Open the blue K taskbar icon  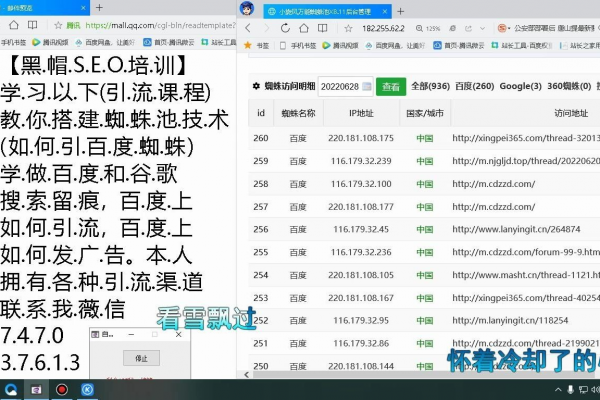87,390
